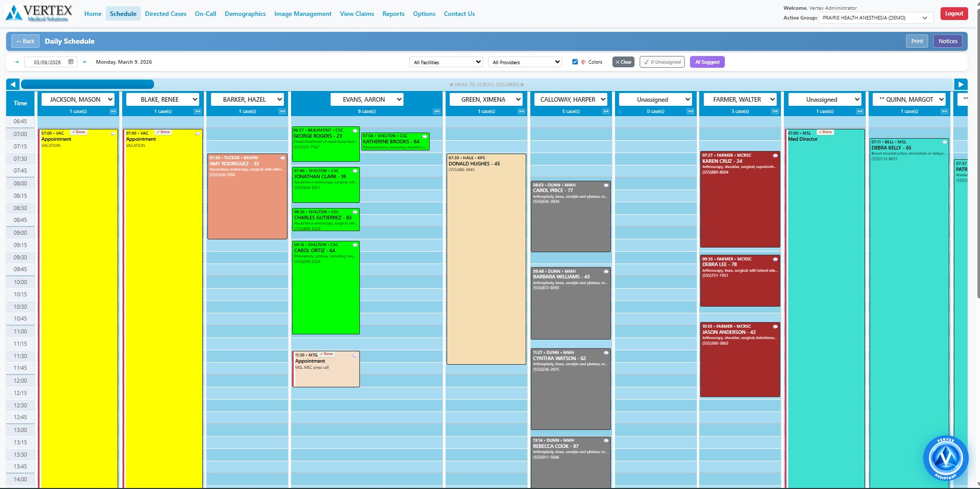Click the AI Suggest button
The height and width of the screenshot is (489, 980).
(707, 62)
